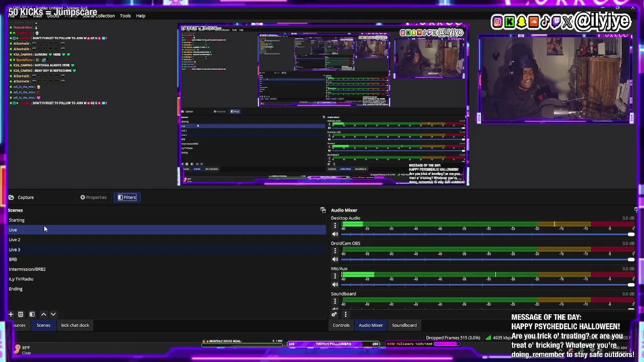
Task: Select the Live 3 scene
Action: coord(167,249)
